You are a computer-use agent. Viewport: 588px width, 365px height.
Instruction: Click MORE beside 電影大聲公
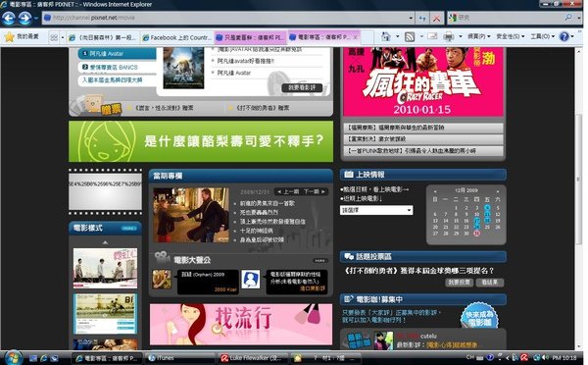pyautogui.click(x=320, y=261)
